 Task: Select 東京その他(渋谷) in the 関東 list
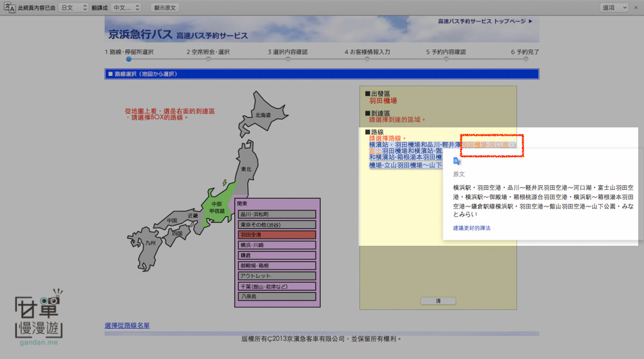(x=277, y=225)
